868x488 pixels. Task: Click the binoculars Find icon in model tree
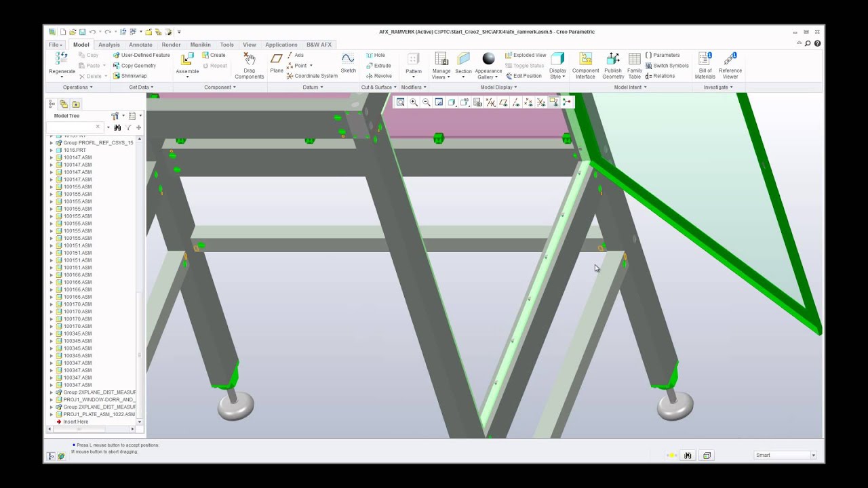point(117,127)
